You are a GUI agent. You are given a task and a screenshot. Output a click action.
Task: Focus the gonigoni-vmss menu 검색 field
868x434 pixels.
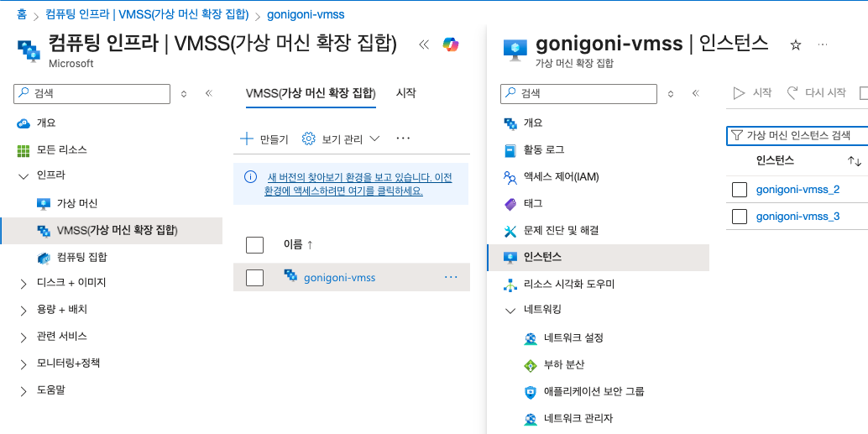[579, 93]
